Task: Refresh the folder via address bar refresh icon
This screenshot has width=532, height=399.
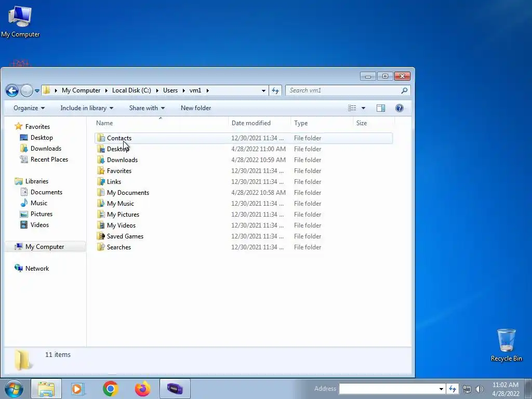Action: (x=275, y=90)
